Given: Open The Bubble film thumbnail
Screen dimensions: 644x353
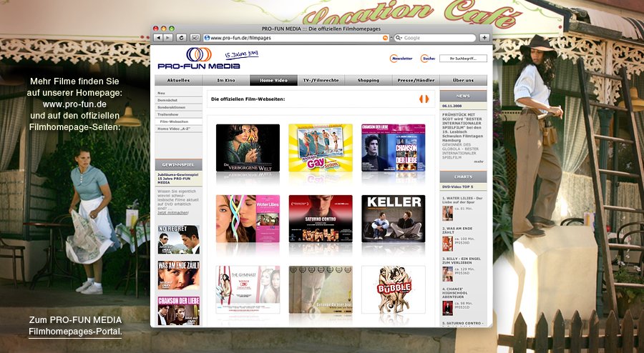Looking at the screenshot, I should [x=394, y=289].
